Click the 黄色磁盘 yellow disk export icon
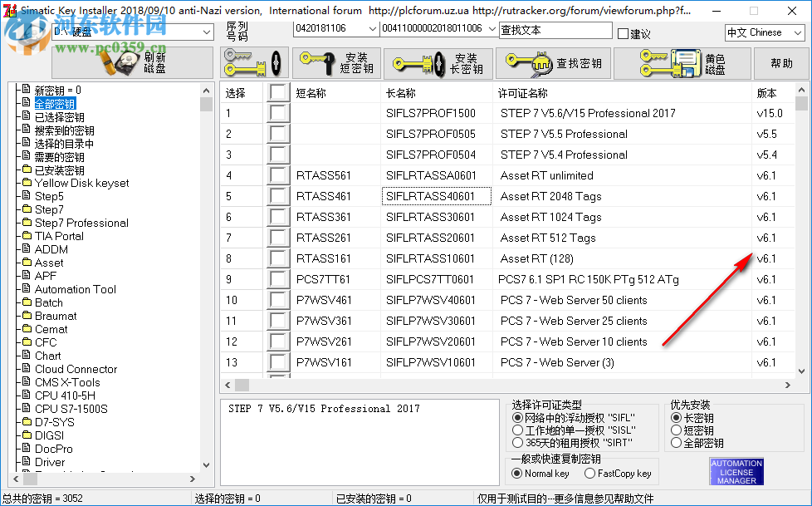 pyautogui.click(x=684, y=62)
